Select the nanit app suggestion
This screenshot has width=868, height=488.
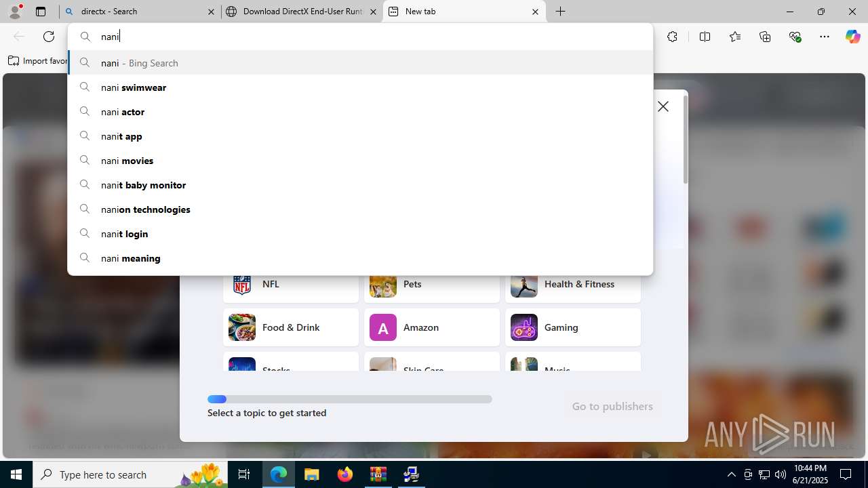(360, 136)
